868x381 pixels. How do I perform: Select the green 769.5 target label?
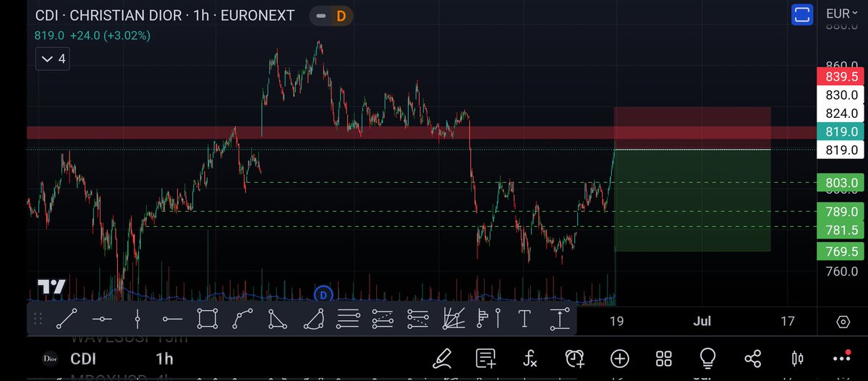841,251
